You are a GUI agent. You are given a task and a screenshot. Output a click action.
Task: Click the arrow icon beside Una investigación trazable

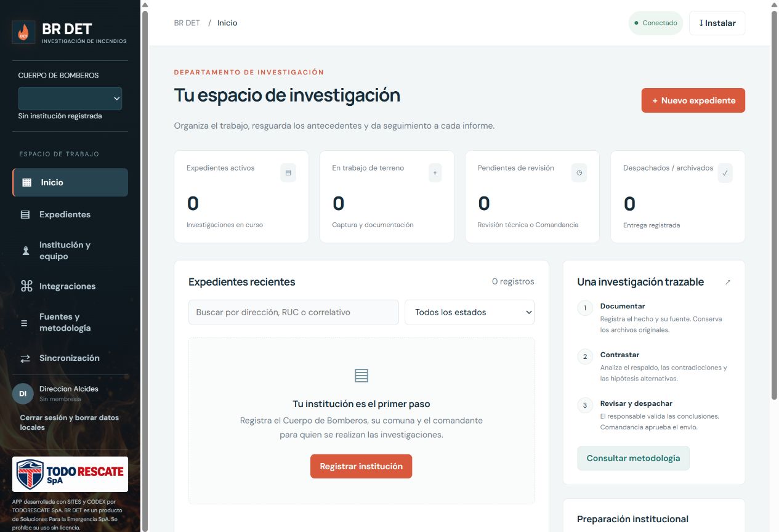tap(728, 283)
